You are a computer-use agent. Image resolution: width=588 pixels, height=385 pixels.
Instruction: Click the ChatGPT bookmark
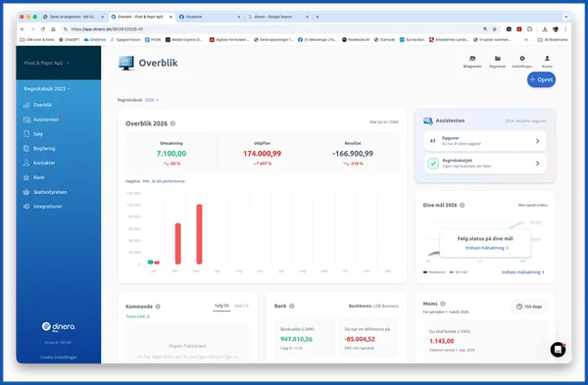pyautogui.click(x=70, y=39)
